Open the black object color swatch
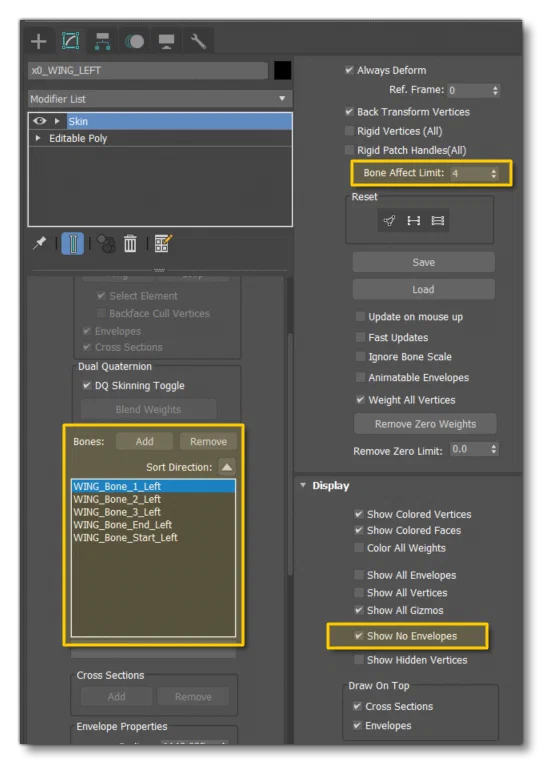542x764 pixels. click(282, 71)
